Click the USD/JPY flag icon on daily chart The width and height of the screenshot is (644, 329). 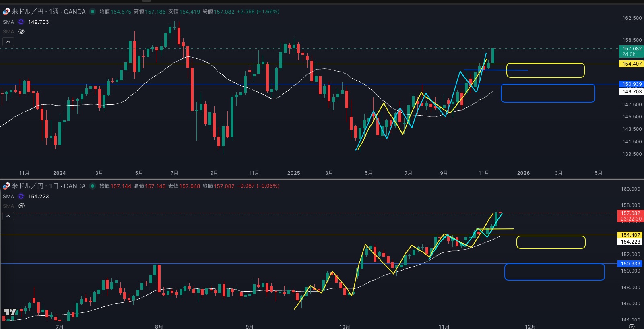point(6,186)
